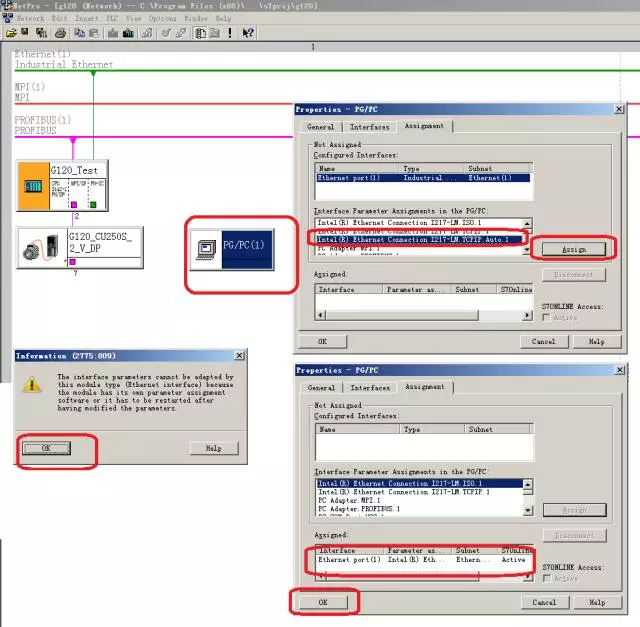Select the PG/PC(1) station icon
This screenshot has height=627, width=640.
[x=232, y=246]
